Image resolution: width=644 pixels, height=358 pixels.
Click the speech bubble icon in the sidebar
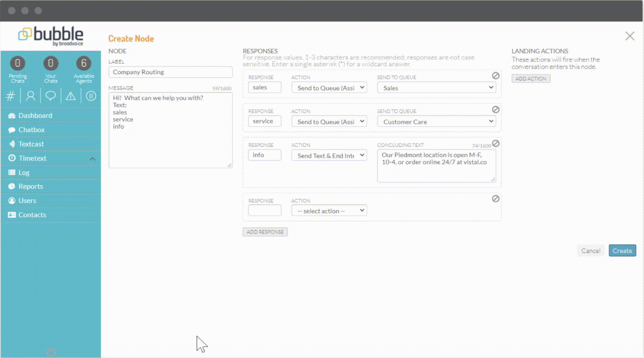tap(50, 96)
